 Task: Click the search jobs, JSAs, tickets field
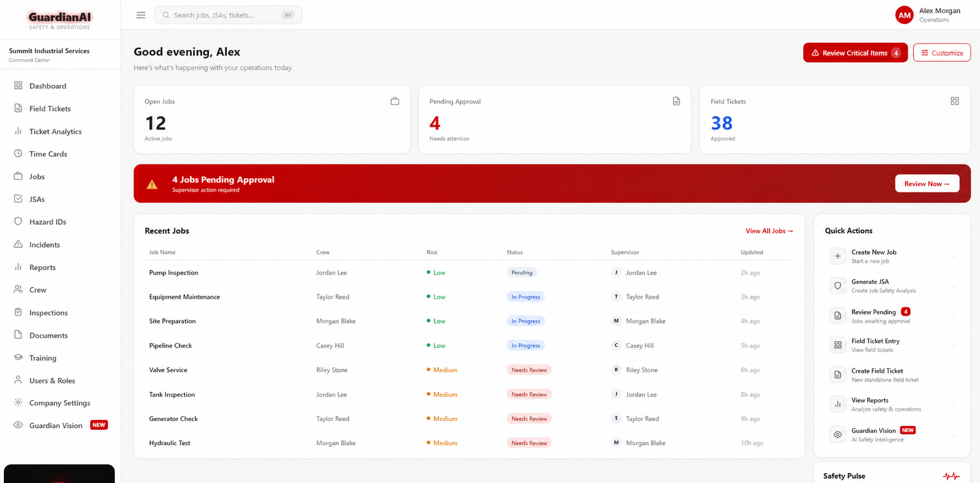coord(228,15)
